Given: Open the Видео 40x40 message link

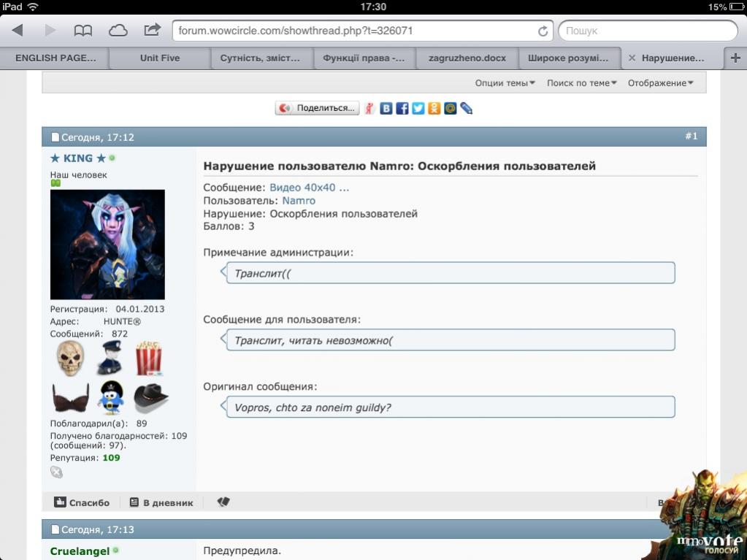Looking at the screenshot, I should pos(309,188).
